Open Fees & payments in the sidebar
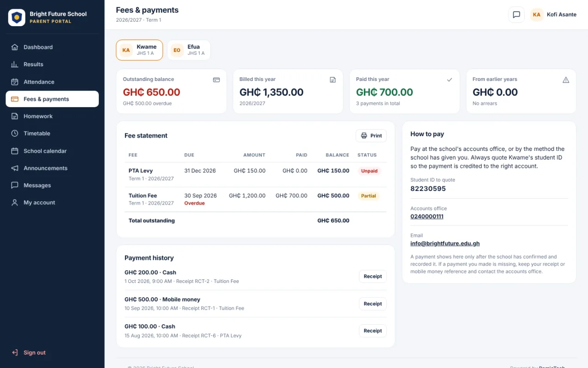The width and height of the screenshot is (588, 368). [x=52, y=99]
